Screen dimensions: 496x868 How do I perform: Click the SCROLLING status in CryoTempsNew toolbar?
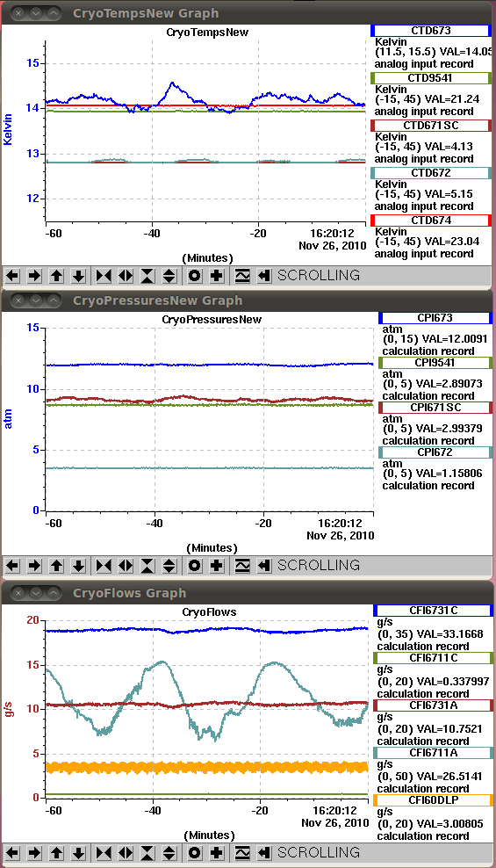pyautogui.click(x=319, y=275)
